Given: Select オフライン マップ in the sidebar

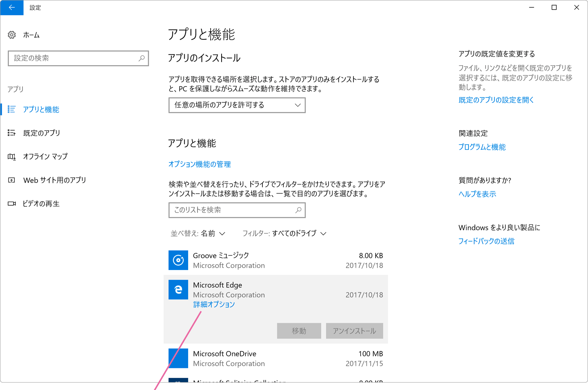Looking at the screenshot, I should click(x=45, y=156).
